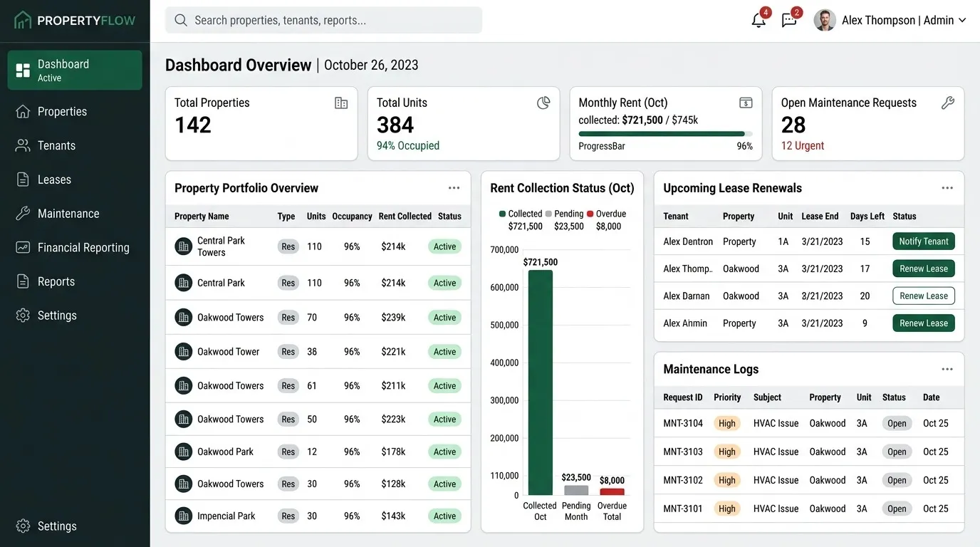Open messages chat bubble icon
The image size is (980, 547).
click(789, 21)
